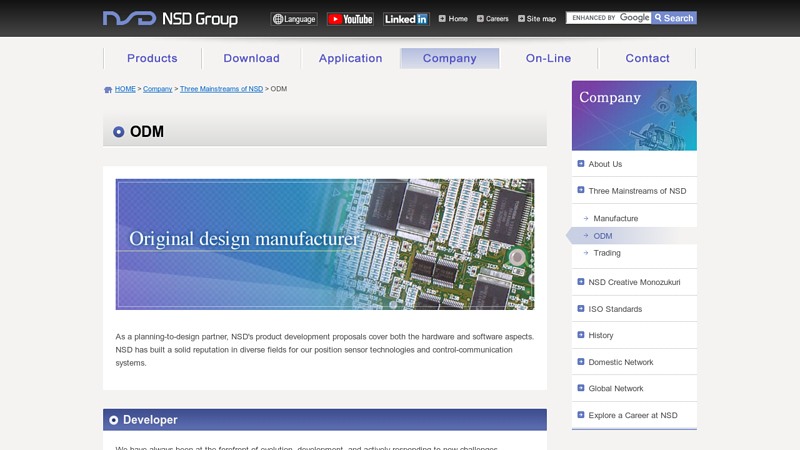The image size is (800, 450).
Task: Open the LinkedIn icon link
Action: pyautogui.click(x=406, y=19)
